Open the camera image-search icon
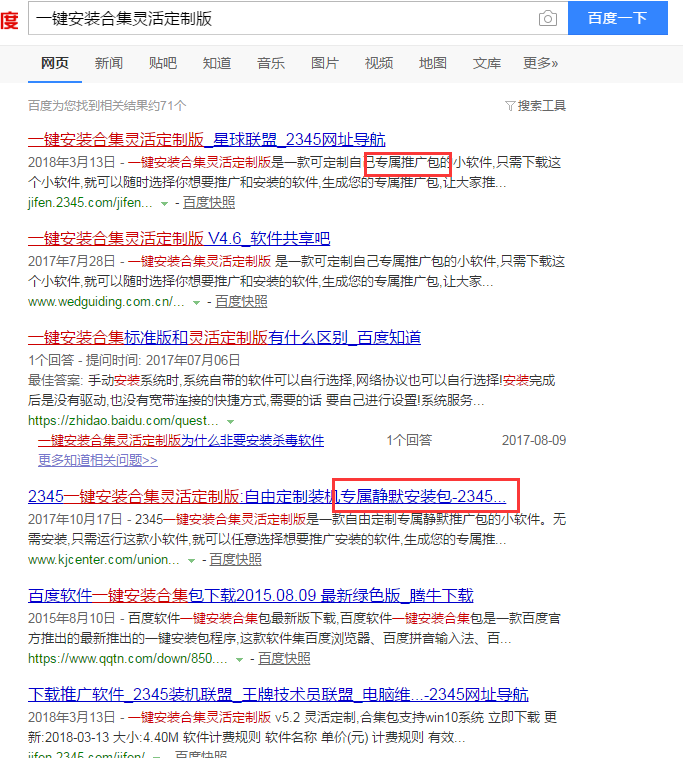Screen dimensions: 683x758 [x=548, y=18]
